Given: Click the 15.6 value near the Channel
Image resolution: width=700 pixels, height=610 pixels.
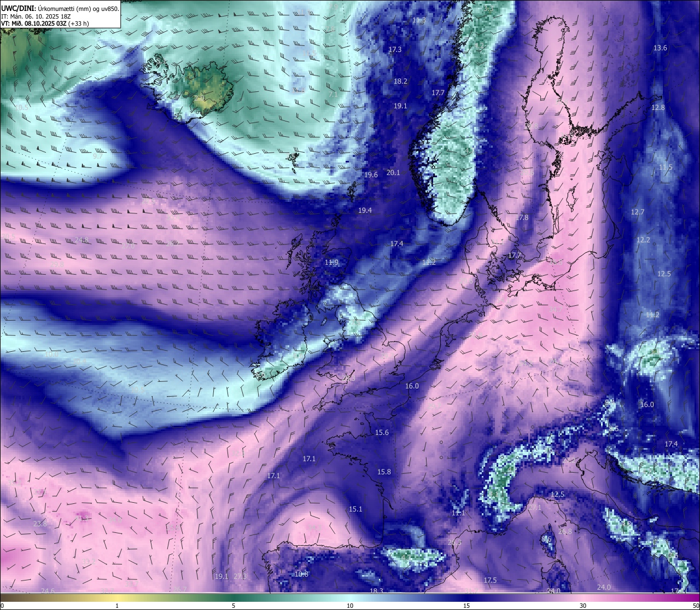Looking at the screenshot, I should tap(382, 432).
